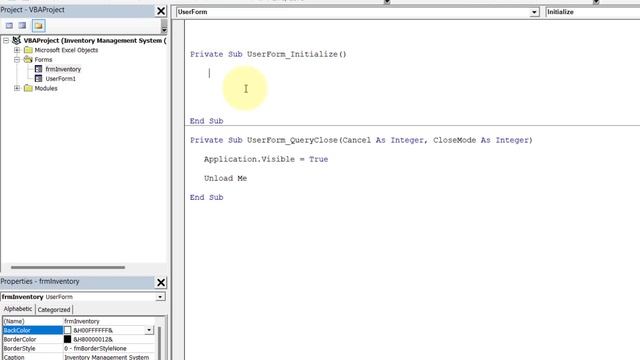This screenshot has width=640, height=360.
Task: Click the VBAProject (Inventory Management System) node
Action: [95, 40]
